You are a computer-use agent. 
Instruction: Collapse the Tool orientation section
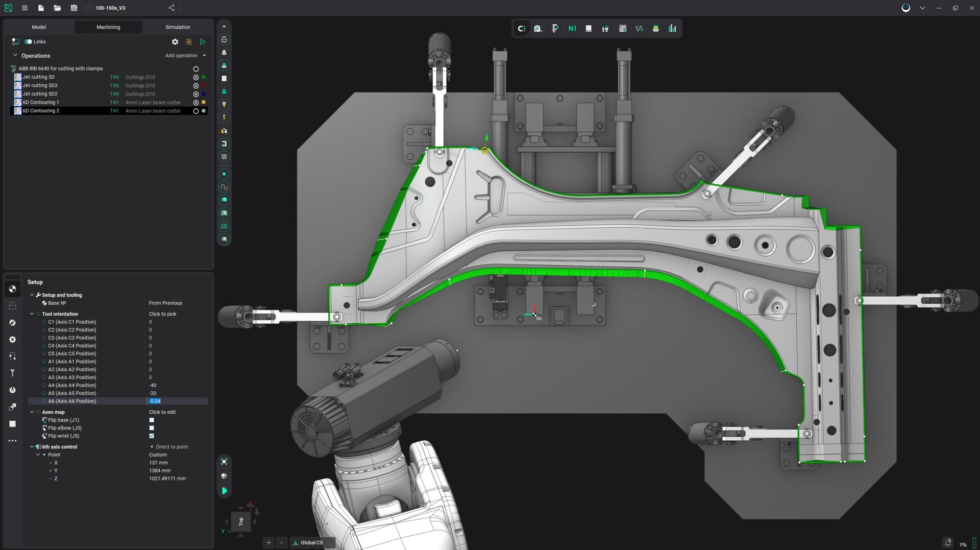(x=32, y=314)
